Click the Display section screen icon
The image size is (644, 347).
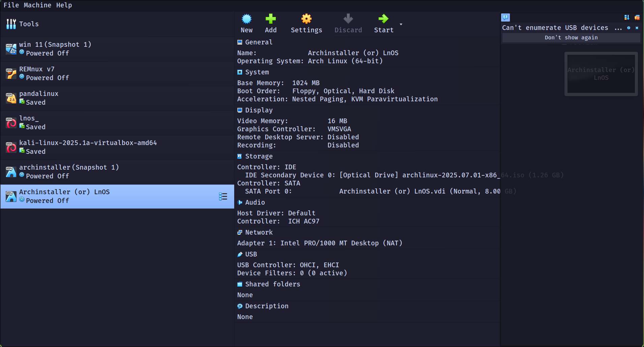(x=240, y=110)
